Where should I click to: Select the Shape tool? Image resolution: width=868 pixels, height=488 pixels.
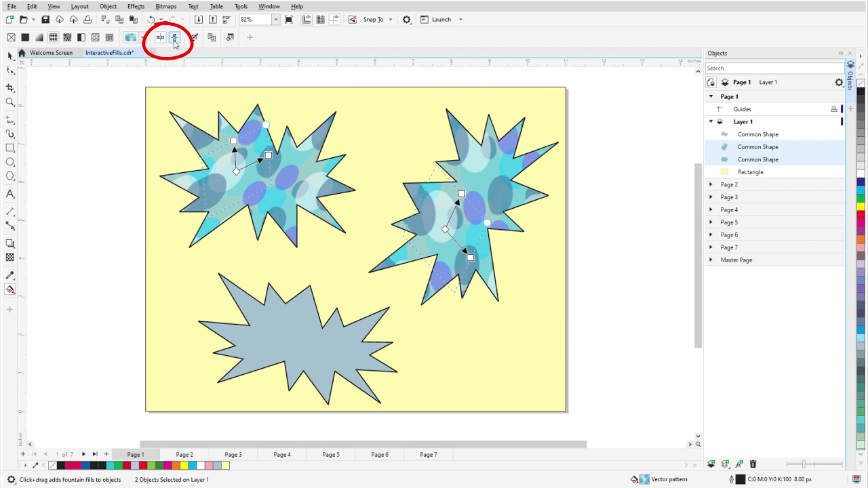click(x=9, y=70)
